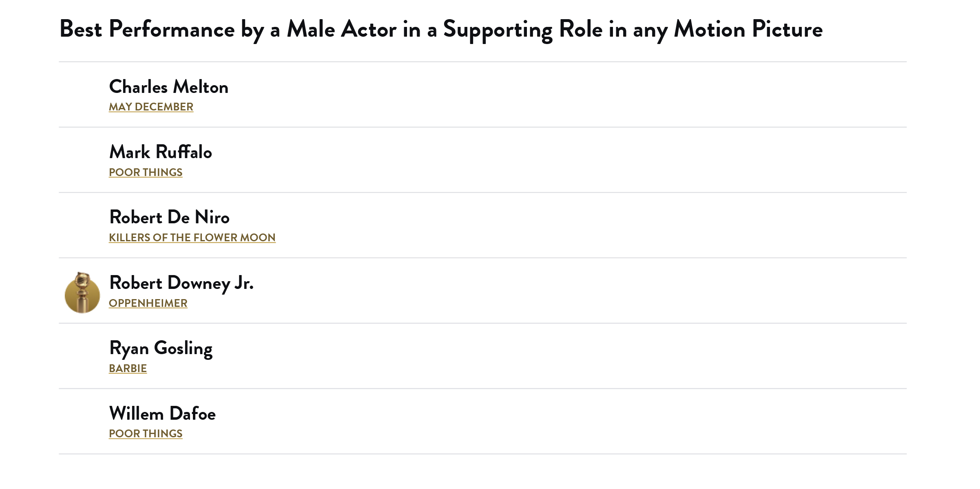Click the divider line below Willem Dafoe's row
The height and width of the screenshot is (489, 980).
pyautogui.click(x=482, y=454)
